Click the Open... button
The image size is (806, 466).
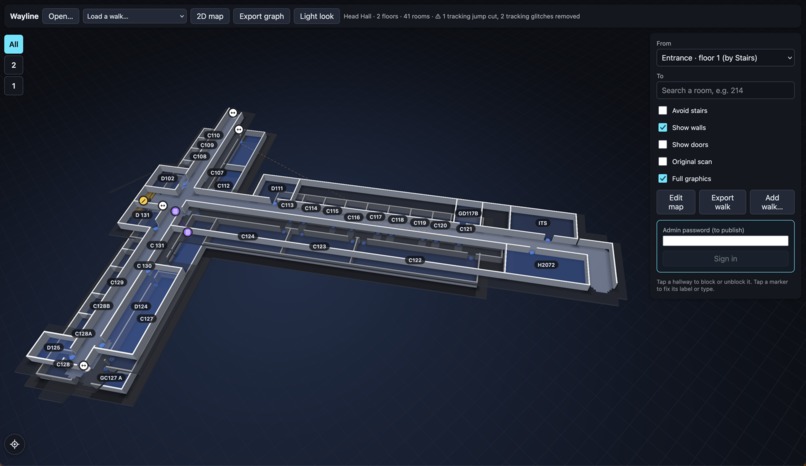[x=61, y=16]
